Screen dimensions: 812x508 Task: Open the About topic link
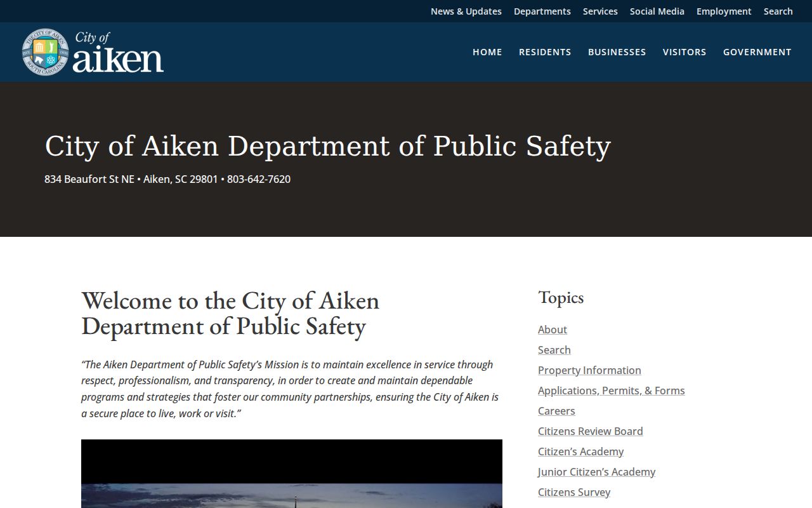pyautogui.click(x=553, y=330)
